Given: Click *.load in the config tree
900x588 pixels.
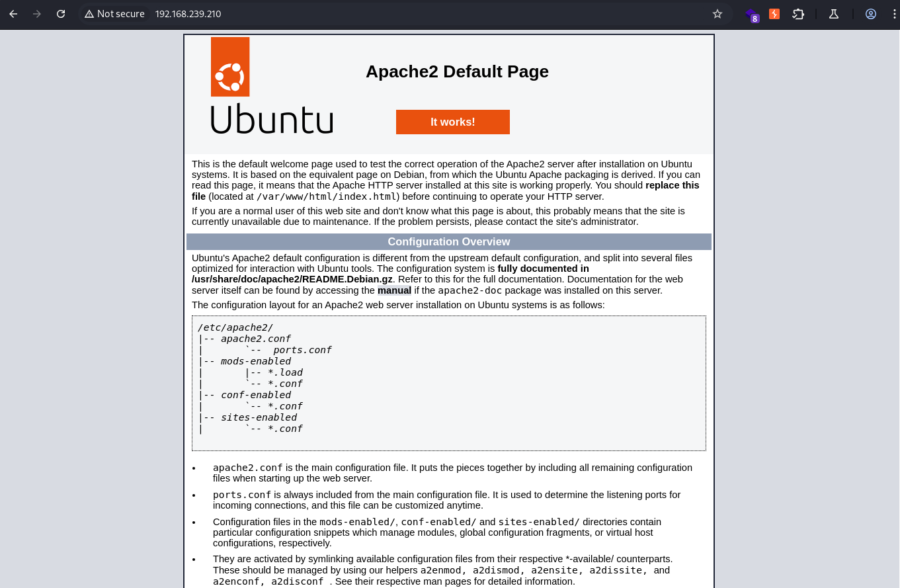Looking at the screenshot, I should click(285, 372).
